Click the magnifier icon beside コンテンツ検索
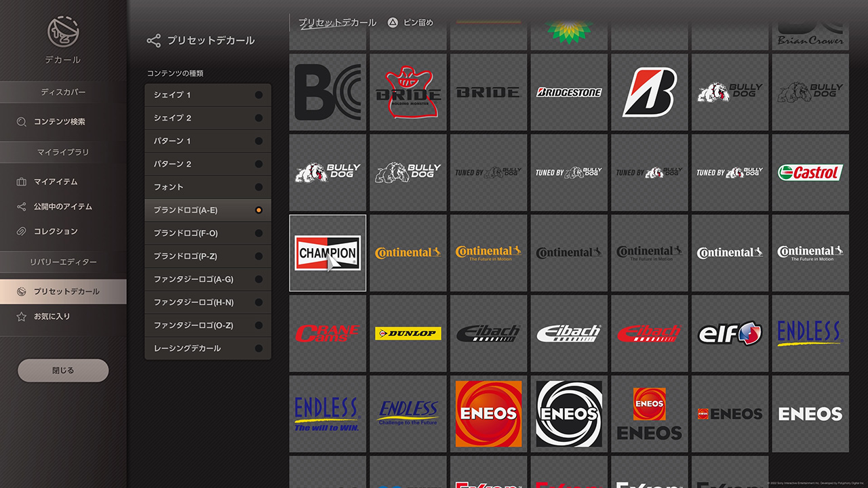This screenshot has height=488, width=868. tap(22, 122)
